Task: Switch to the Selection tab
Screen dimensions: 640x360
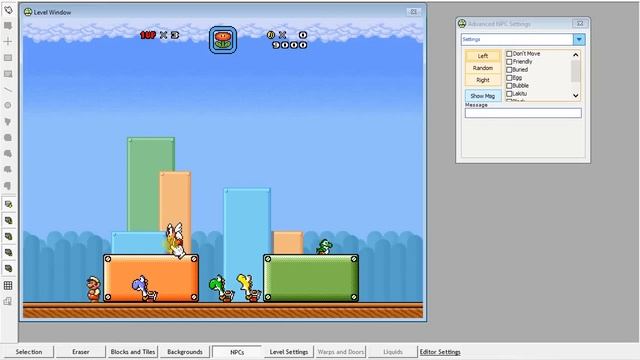Action: pos(29,352)
